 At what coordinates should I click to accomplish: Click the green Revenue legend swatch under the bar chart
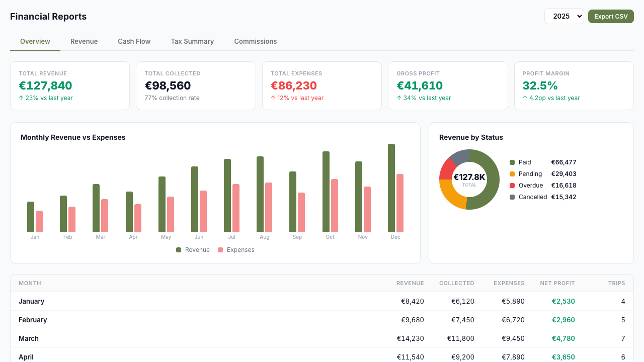[x=179, y=250]
